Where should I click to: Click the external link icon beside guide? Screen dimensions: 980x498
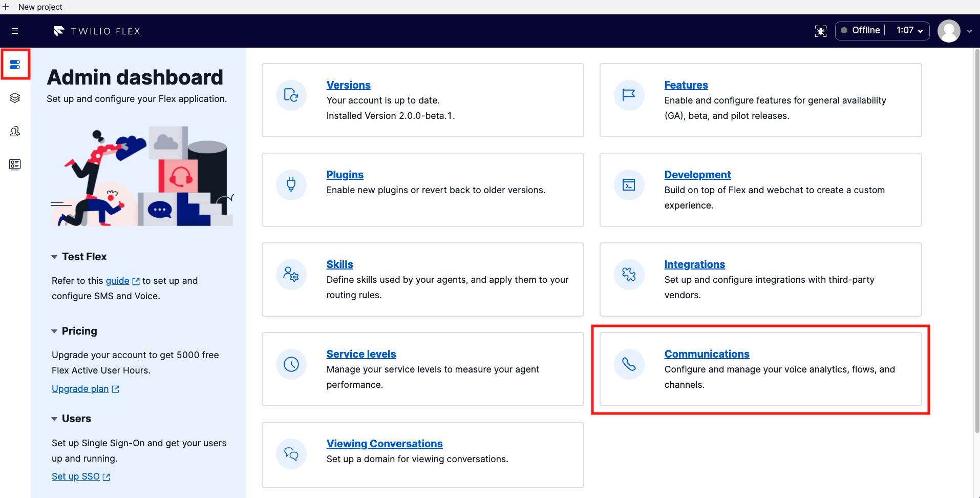[x=136, y=281]
